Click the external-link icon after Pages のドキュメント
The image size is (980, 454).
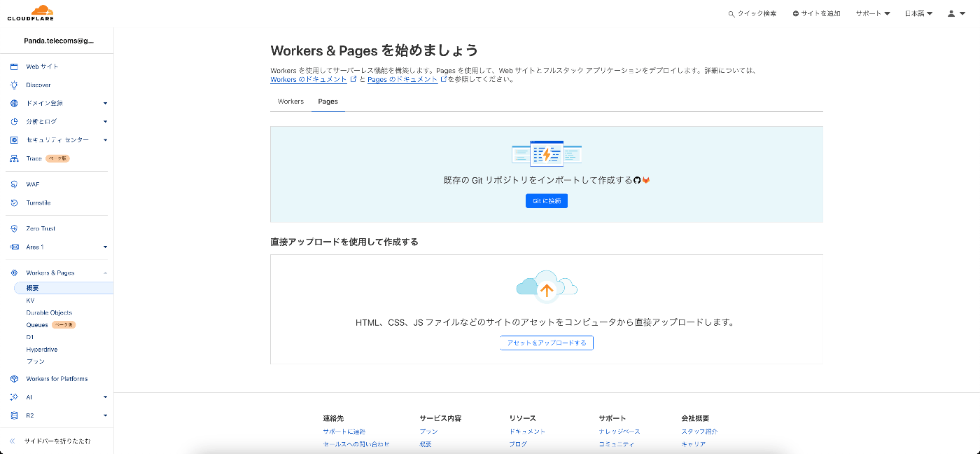(x=444, y=80)
